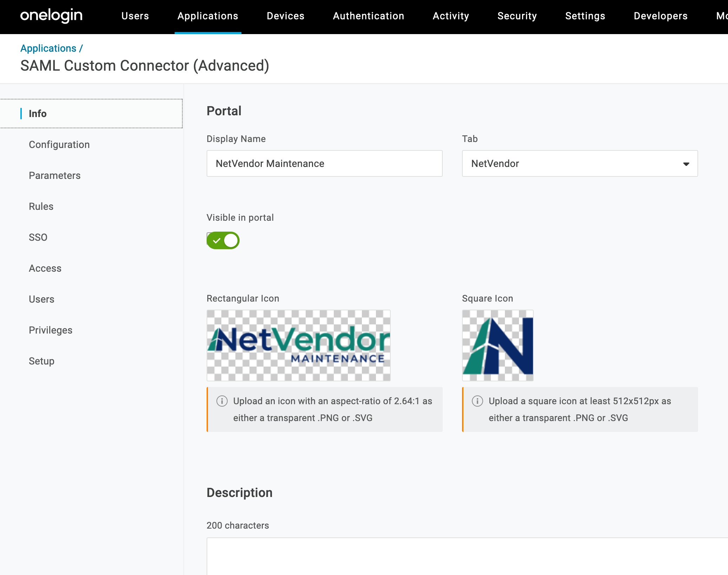Click the info icon under Rectangular Icon
Screen dimensions: 728x575
pos(222,401)
